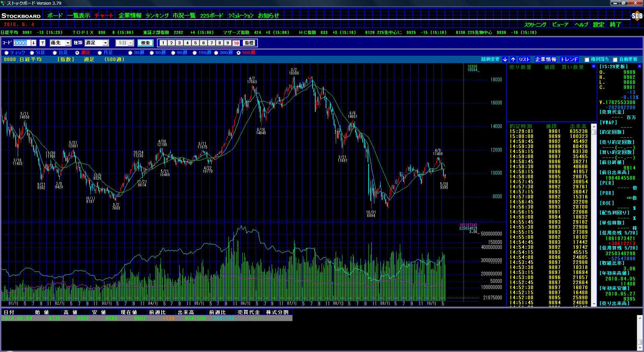Open the ランキング menu

pyautogui.click(x=157, y=15)
